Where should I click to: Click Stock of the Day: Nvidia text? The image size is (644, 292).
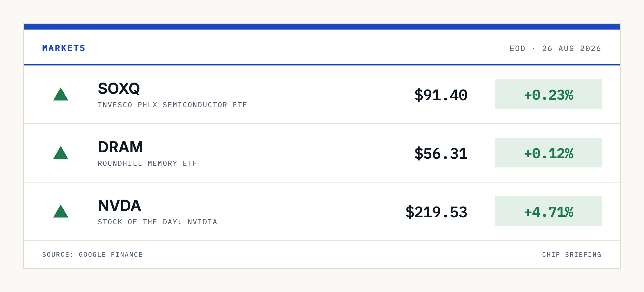(x=158, y=222)
